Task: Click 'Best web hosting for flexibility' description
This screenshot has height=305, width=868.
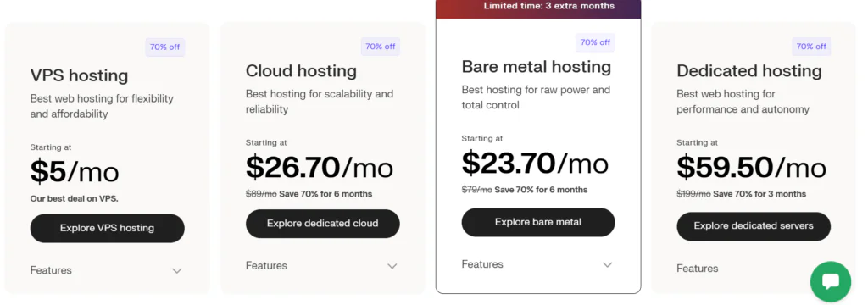Action: [102, 106]
